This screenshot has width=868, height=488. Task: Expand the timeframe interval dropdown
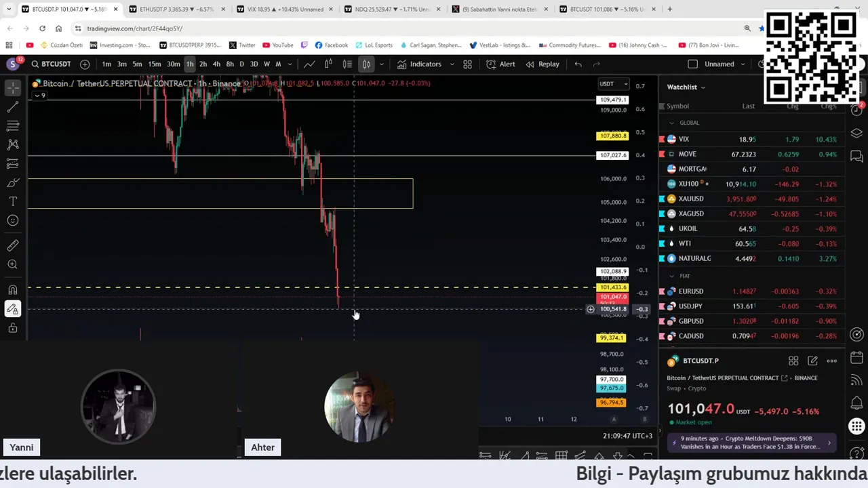(290, 64)
